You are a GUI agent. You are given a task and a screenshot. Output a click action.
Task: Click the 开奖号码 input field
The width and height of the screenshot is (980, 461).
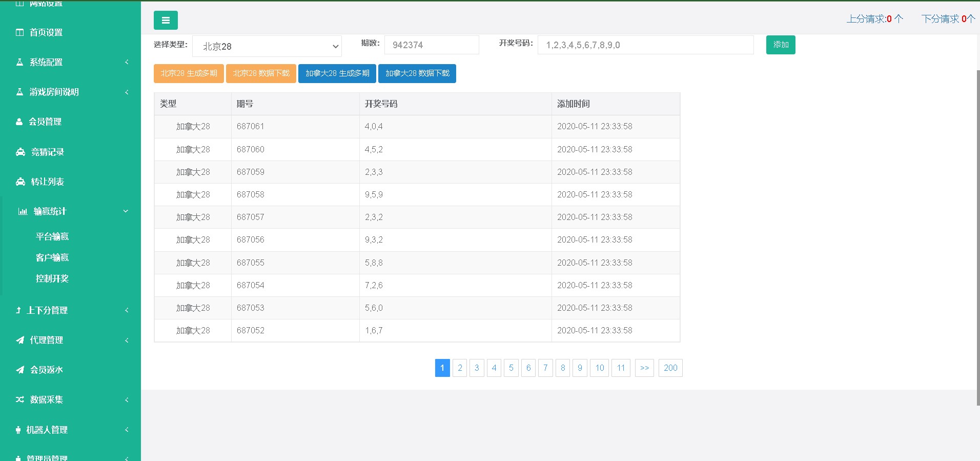pos(645,45)
